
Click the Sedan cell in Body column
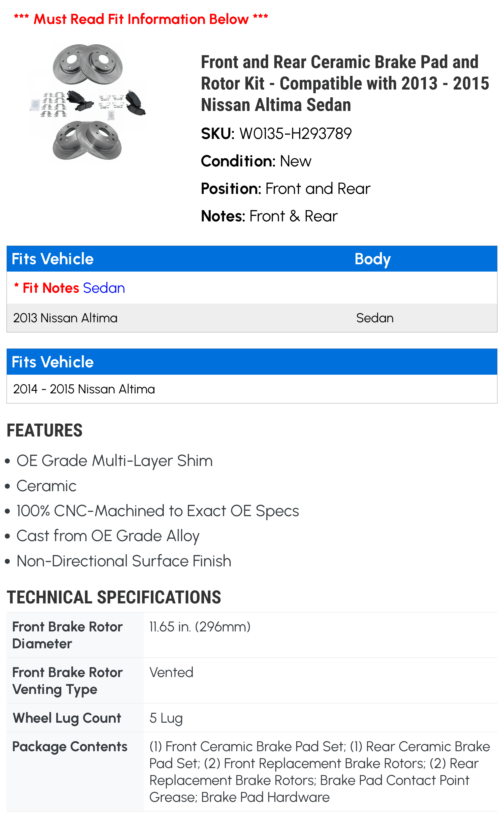[x=375, y=318]
